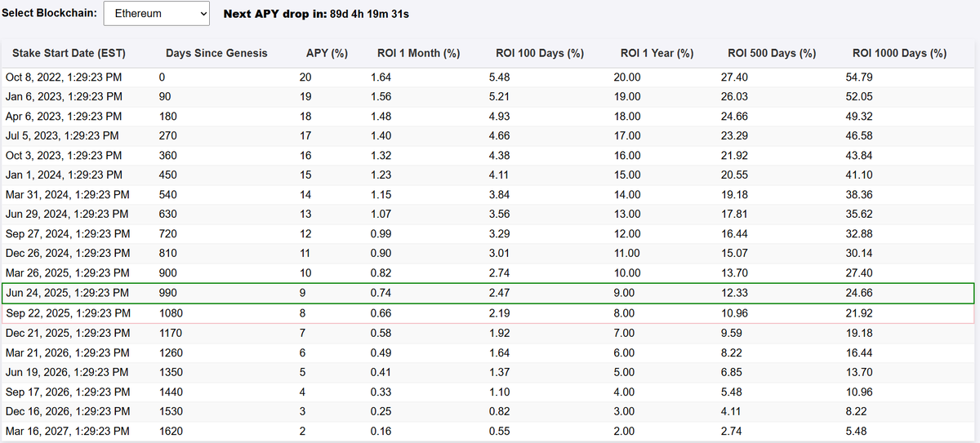Screen dimensions: 980x443
Task: Click the ROI 1000 Days value 41.10
Action: click(x=858, y=175)
